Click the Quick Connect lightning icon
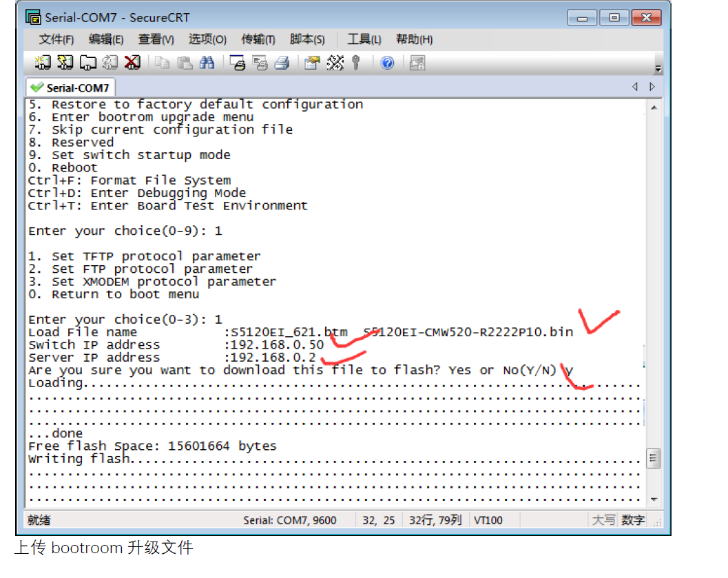The image size is (728, 578). coord(65,63)
